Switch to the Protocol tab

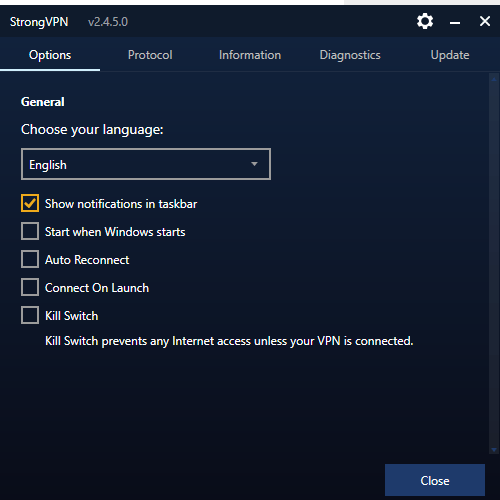(x=150, y=55)
